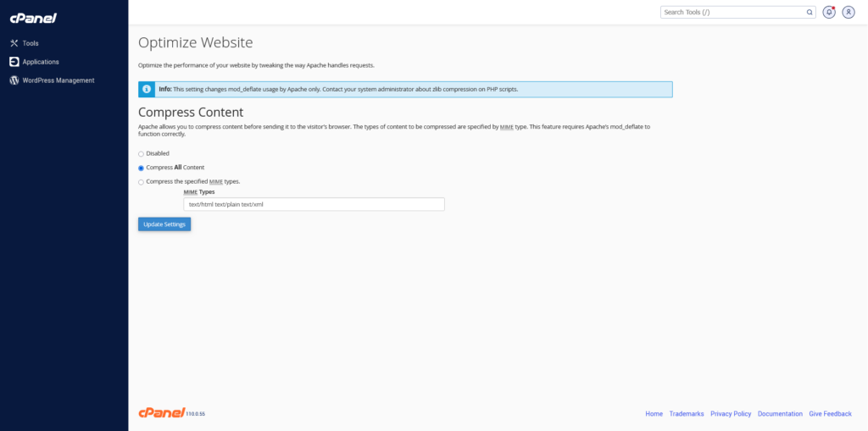Open the notifications bell icon
Screen dimensions: 868x431
(829, 13)
